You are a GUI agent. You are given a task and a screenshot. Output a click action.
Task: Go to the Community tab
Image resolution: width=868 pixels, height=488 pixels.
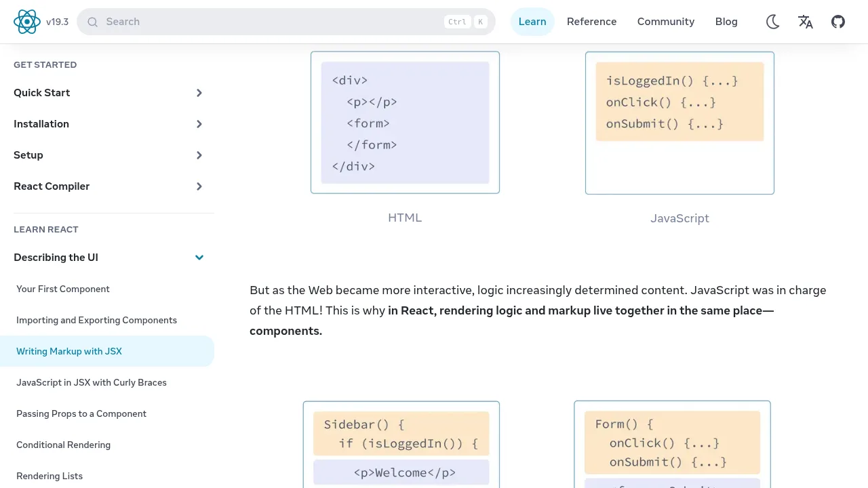pos(666,22)
